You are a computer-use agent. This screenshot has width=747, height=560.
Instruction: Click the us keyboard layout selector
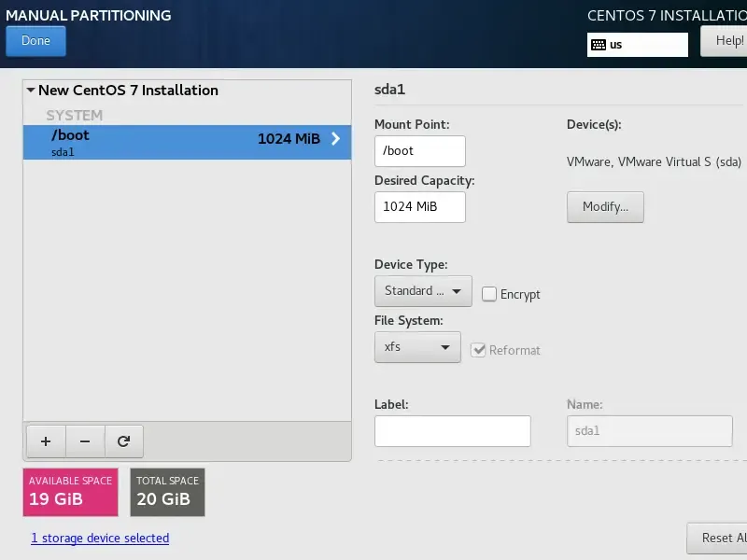tap(638, 45)
